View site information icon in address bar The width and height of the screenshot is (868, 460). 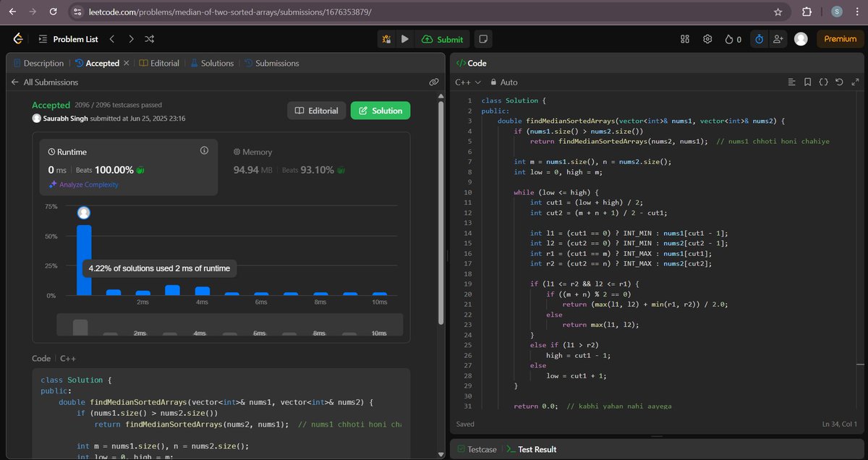77,12
